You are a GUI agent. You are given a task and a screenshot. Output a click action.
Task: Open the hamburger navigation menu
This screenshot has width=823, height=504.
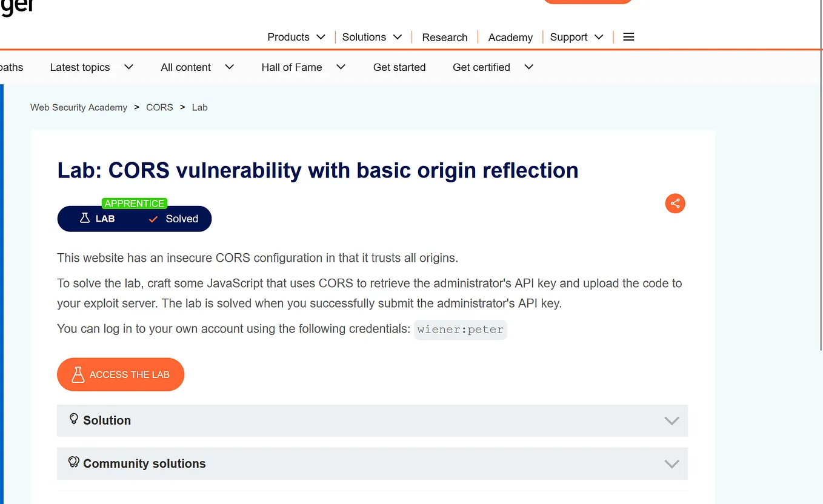coord(628,37)
